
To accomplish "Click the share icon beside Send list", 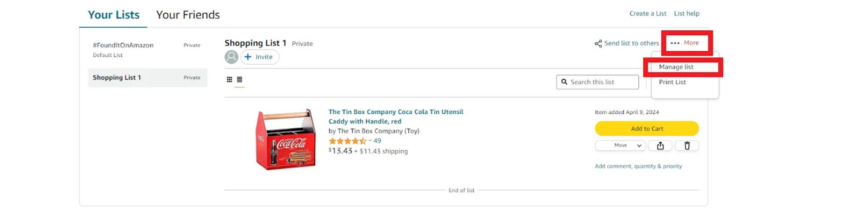I will (x=598, y=43).
